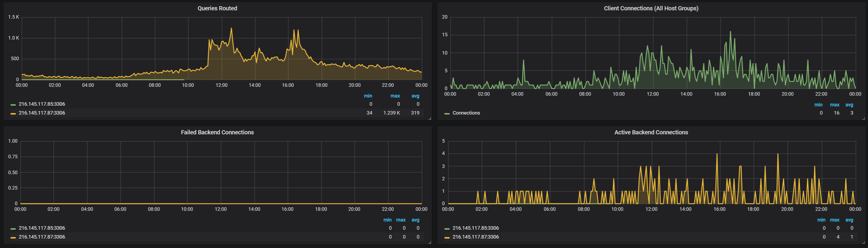
Task: Select 216.145.117.87:3306 in Active Backend Connections legend
Action: 476,237
